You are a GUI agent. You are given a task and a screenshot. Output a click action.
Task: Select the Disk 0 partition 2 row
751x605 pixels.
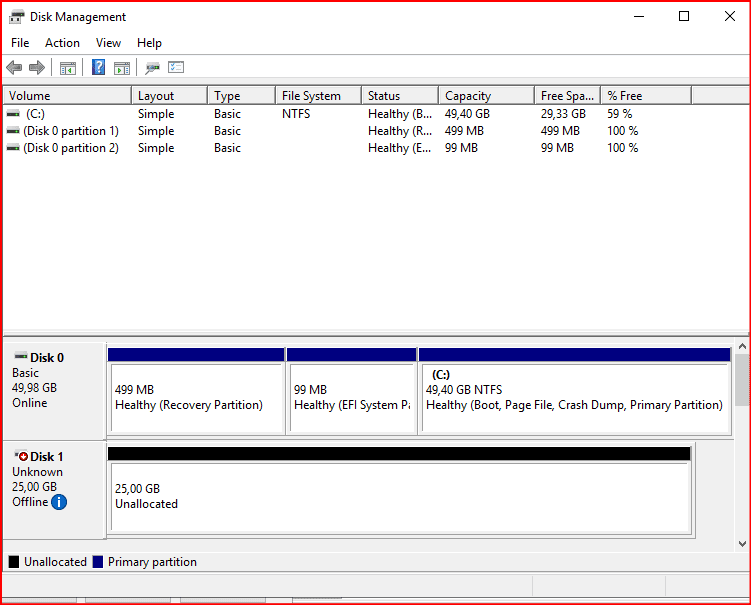(x=70, y=148)
